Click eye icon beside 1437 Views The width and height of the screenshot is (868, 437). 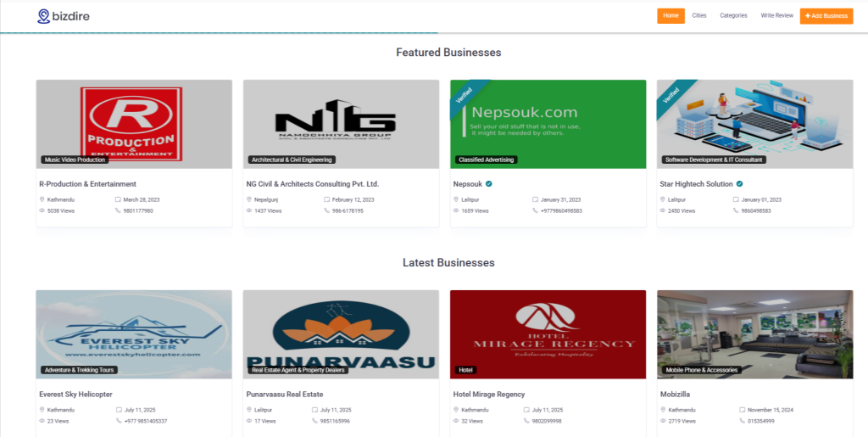pyautogui.click(x=249, y=211)
